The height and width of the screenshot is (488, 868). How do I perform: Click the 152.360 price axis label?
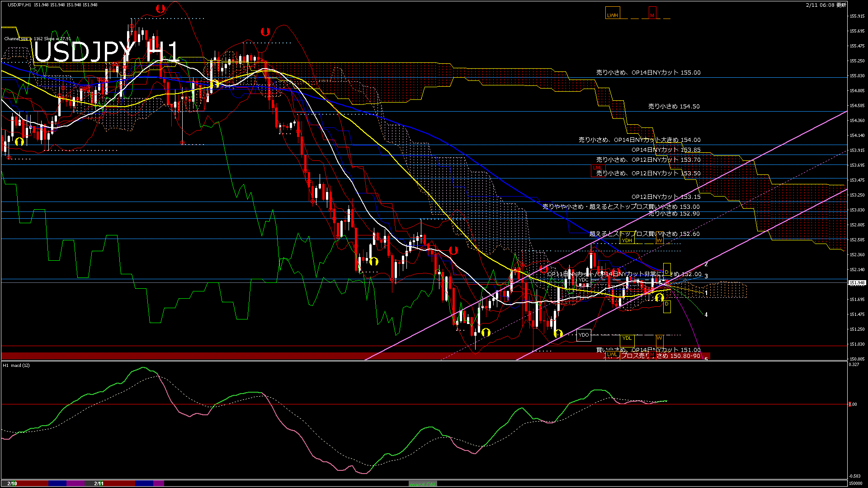tap(857, 255)
